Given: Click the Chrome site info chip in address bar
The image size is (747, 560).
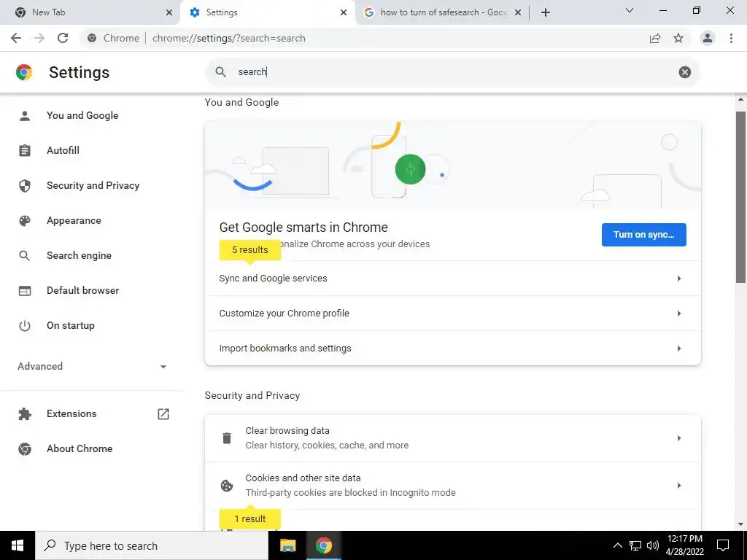Looking at the screenshot, I should pos(113,38).
